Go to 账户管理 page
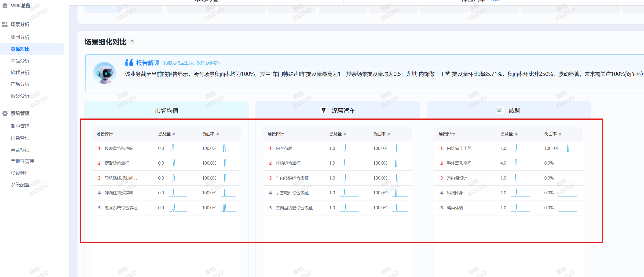This screenshot has width=644, height=277. [20, 126]
